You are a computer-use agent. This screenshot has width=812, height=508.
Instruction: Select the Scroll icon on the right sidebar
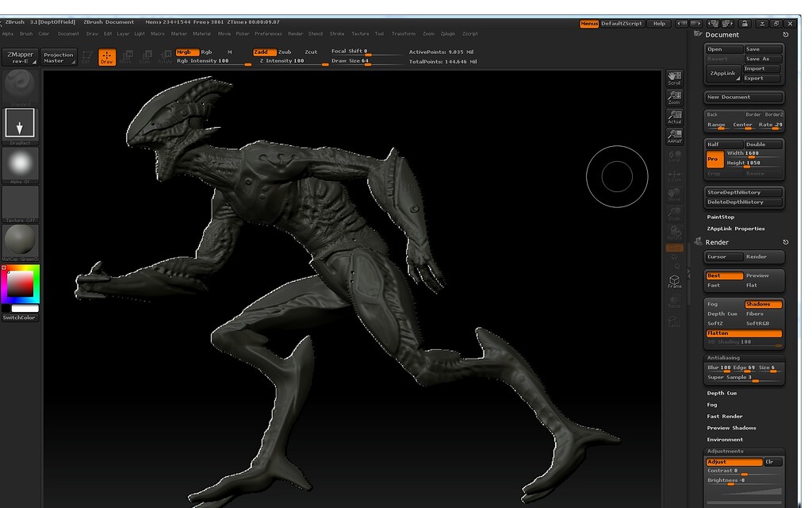tap(673, 76)
